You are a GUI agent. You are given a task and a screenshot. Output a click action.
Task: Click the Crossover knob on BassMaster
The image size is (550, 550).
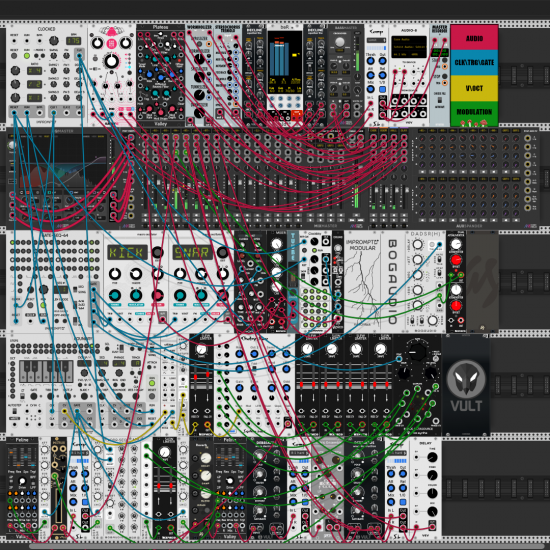(x=340, y=42)
